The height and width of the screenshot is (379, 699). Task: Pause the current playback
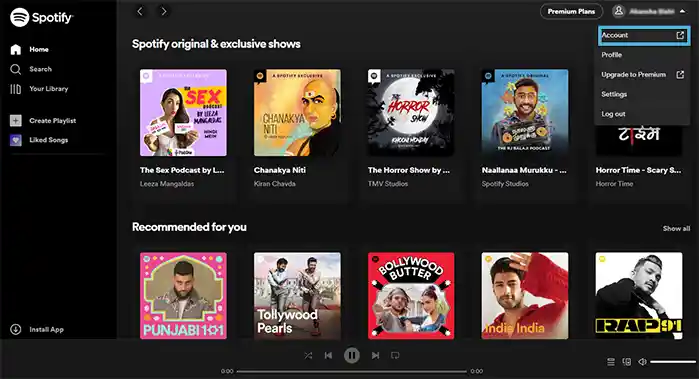click(352, 355)
